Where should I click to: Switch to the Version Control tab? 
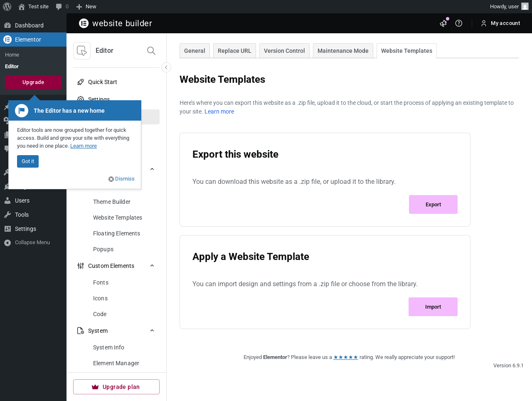284,51
